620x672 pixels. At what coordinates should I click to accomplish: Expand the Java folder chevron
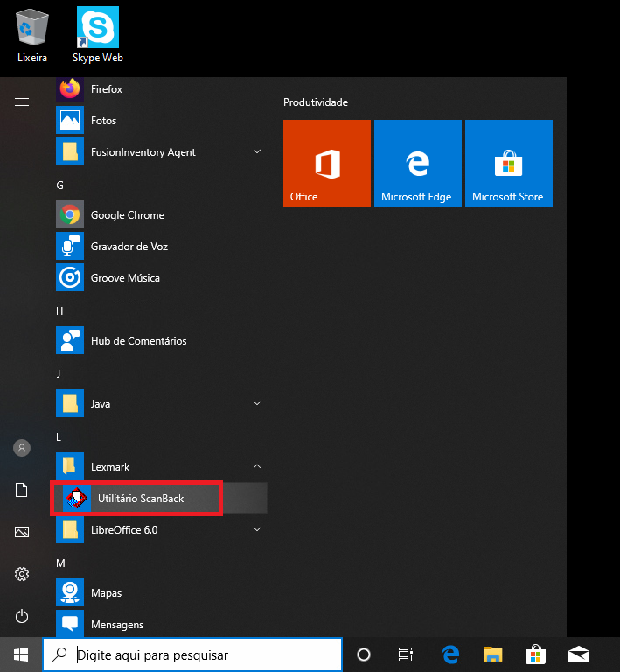(257, 403)
